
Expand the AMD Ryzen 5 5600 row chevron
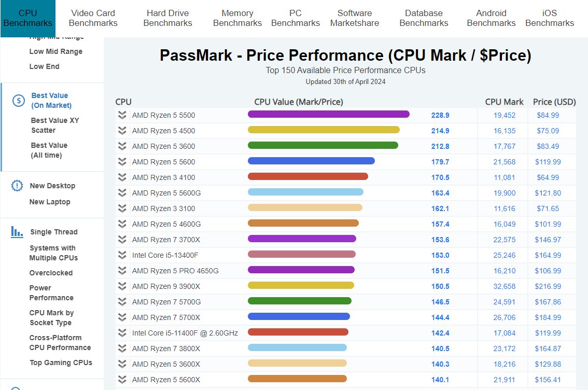pyautogui.click(x=122, y=162)
